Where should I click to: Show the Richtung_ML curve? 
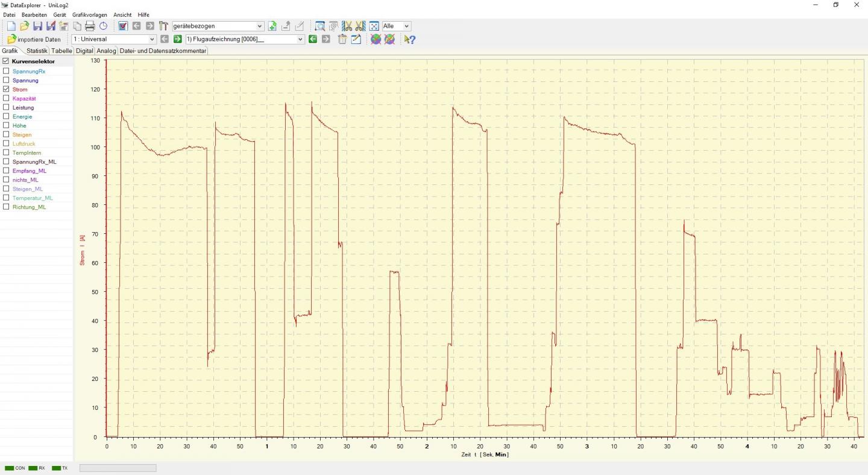click(x=6, y=207)
